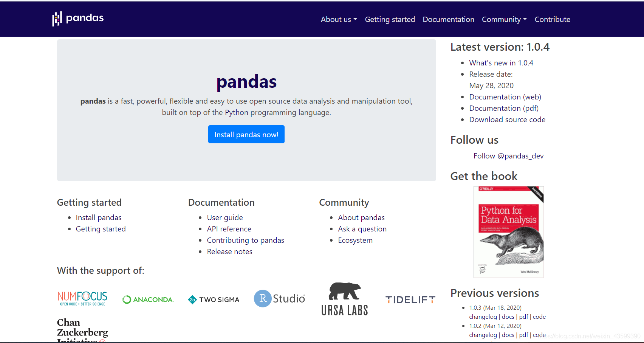The image size is (644, 343).
Task: Expand the About us dropdown
Action: [x=339, y=19]
